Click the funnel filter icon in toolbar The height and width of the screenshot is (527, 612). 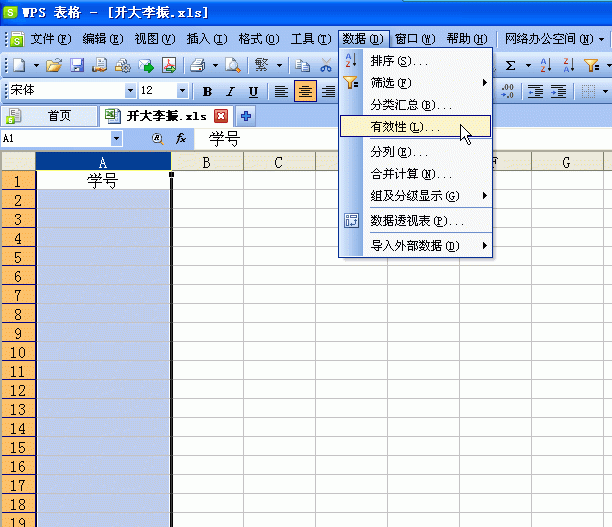click(591, 66)
